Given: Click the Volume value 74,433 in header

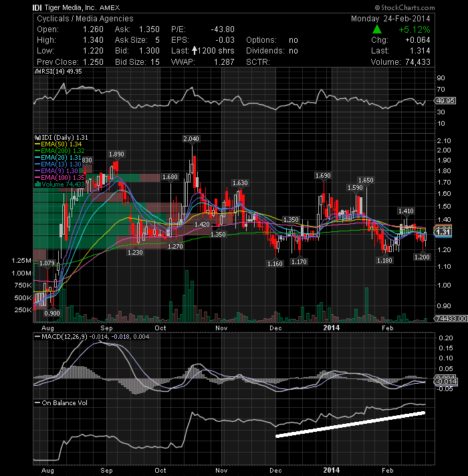Looking at the screenshot, I should click(418, 62).
